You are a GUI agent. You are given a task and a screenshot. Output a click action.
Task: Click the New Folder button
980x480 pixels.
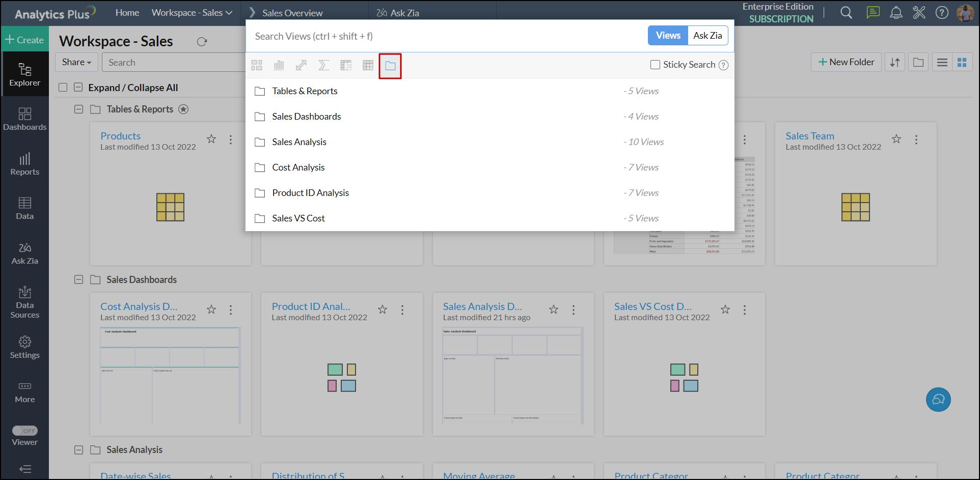846,62
